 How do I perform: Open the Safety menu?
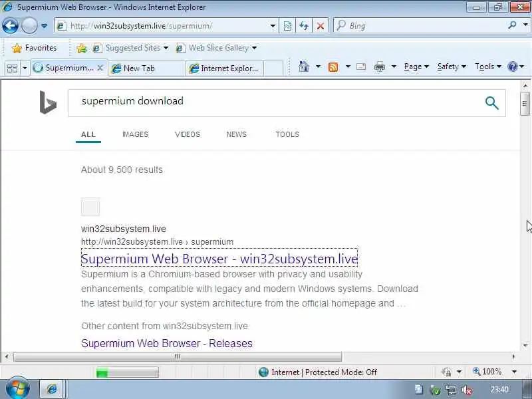pos(452,66)
